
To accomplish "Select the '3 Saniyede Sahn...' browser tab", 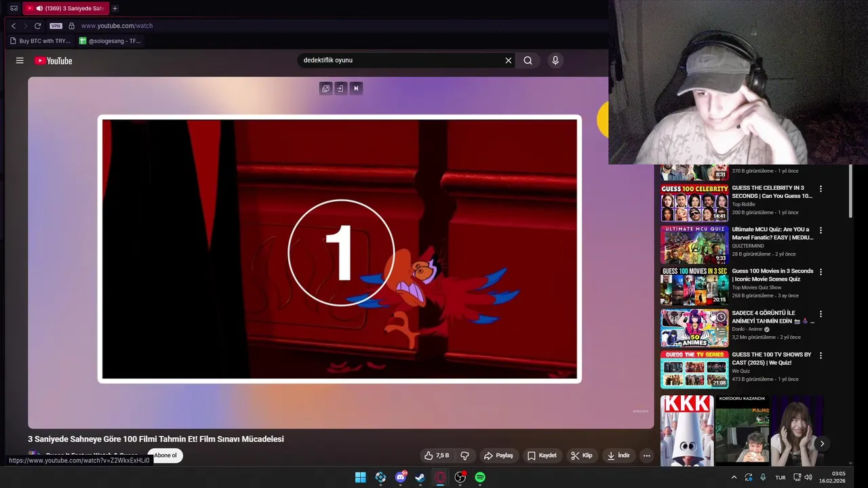I will coord(66,8).
